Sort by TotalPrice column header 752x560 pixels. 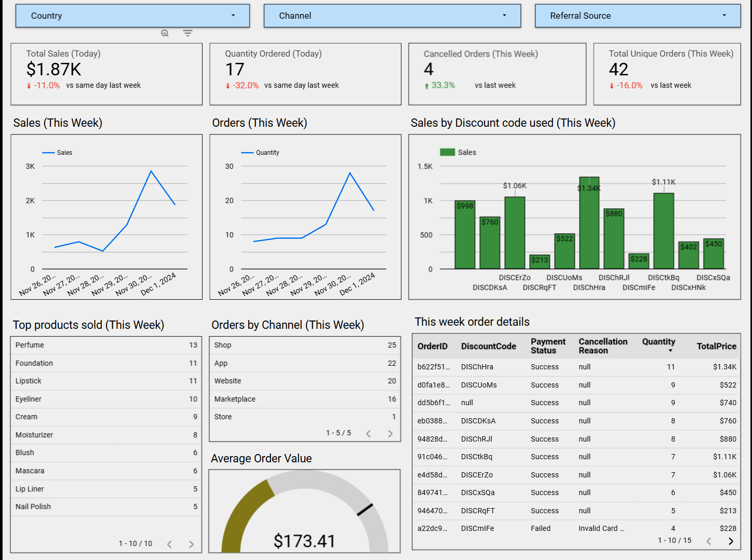[x=716, y=346]
